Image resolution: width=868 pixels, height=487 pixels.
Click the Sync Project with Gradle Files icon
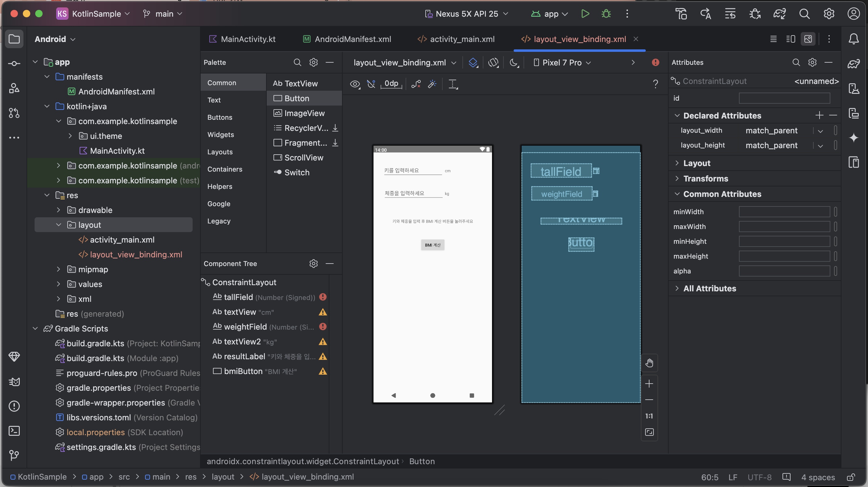[x=779, y=14]
